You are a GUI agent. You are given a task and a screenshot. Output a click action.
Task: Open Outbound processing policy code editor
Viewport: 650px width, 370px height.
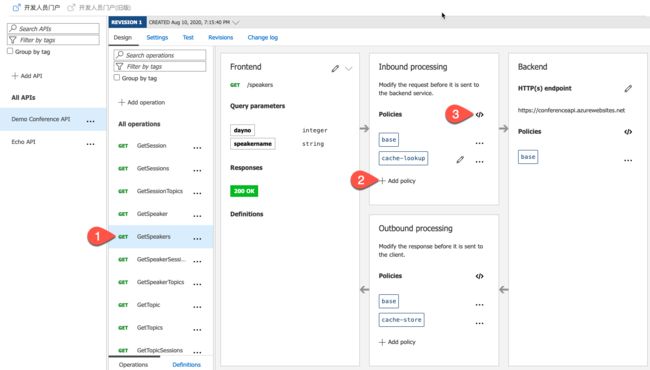[x=479, y=276]
